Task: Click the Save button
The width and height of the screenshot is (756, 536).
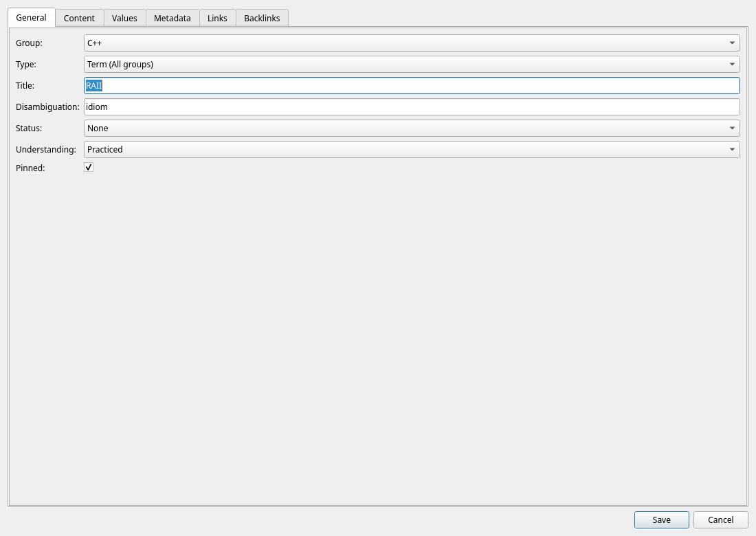Action: [x=661, y=520]
